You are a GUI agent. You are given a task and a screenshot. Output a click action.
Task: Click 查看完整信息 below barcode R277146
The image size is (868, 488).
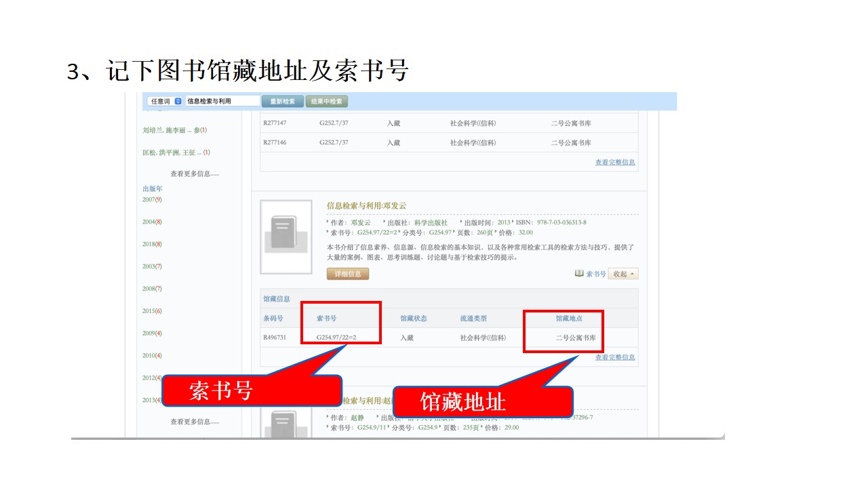(615, 162)
